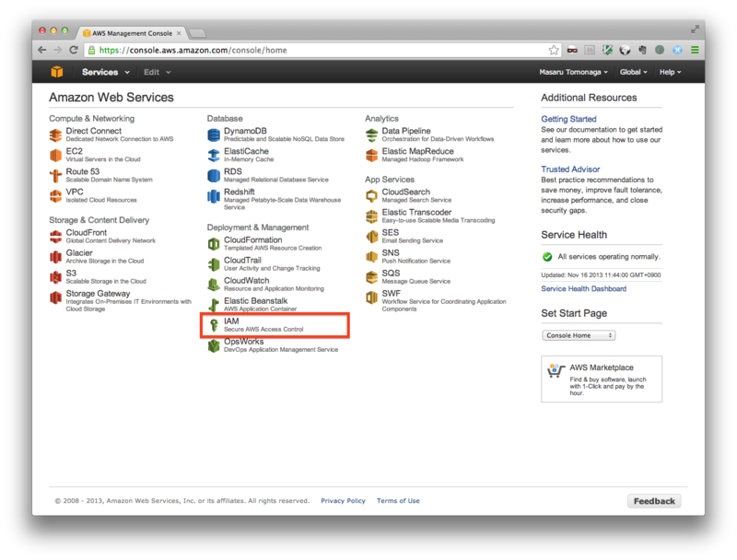Screen dimensions: 737x560
Task: Click the Route 53 icon
Action: coord(55,176)
